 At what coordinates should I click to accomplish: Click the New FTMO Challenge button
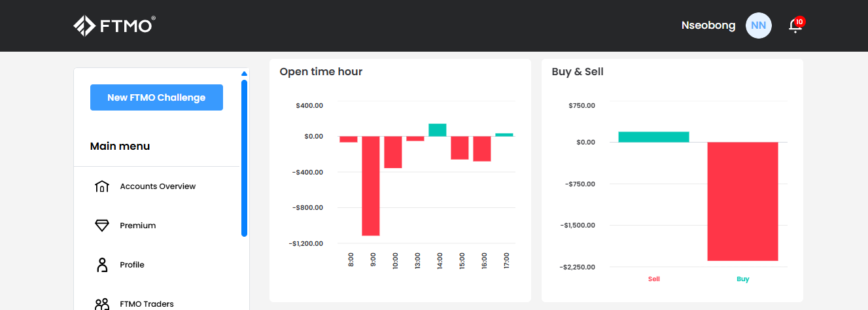(156, 97)
